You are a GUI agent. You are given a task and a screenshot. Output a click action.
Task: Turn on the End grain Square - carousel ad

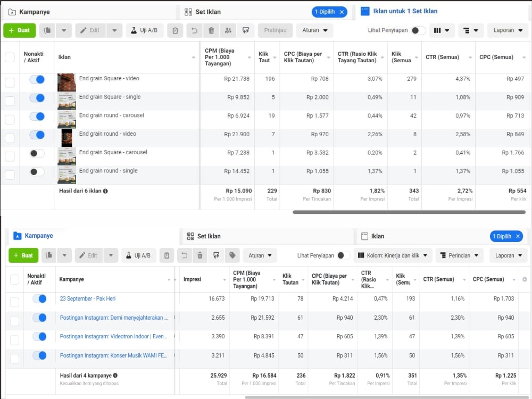tap(37, 153)
